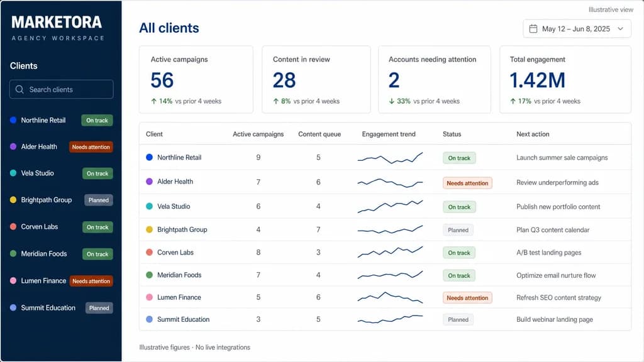This screenshot has height=362, width=644.
Task: Expand the date range dropdown chevron
Action: [620, 29]
